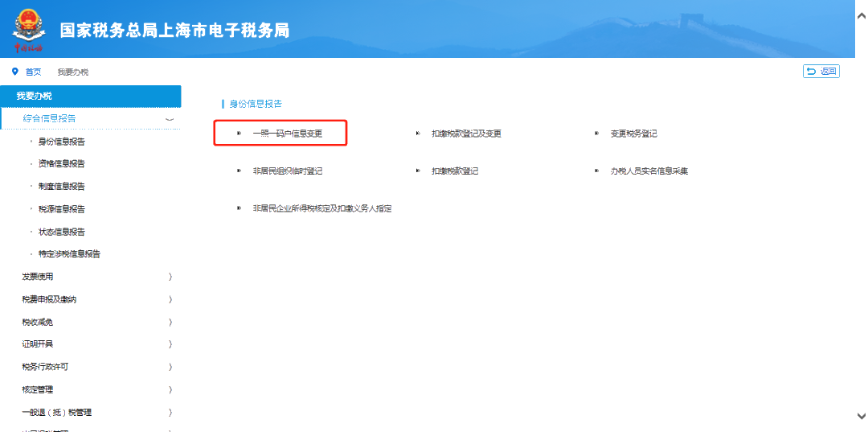
Task: Select the 我要办税 sidebar header
Action: pos(91,97)
